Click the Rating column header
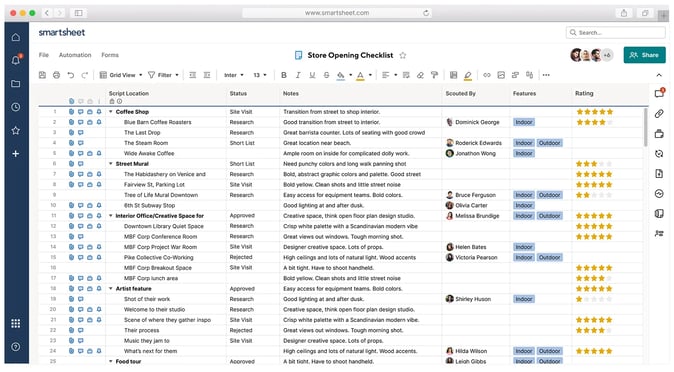The width and height of the screenshot is (674, 372). point(584,93)
